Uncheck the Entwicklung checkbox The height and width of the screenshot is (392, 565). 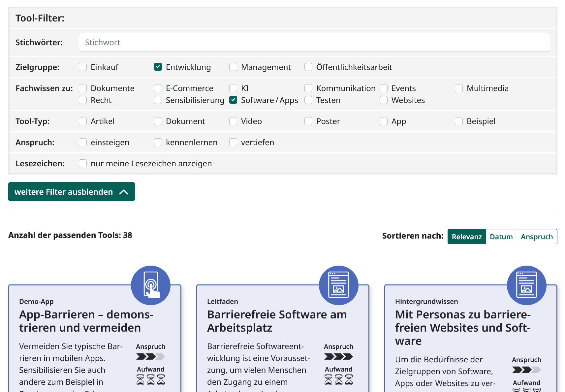pos(158,67)
